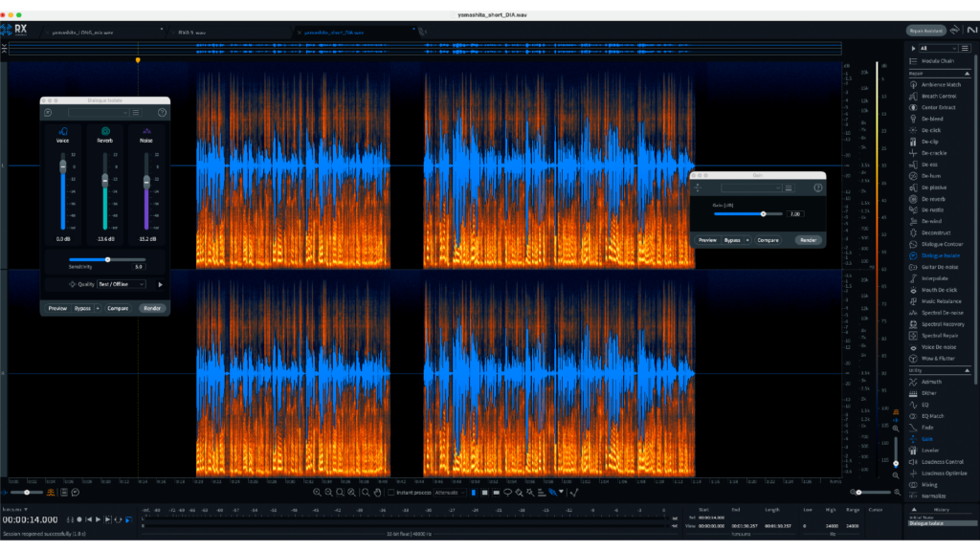The width and height of the screenshot is (980, 551).
Task: Open the Quality Best / Offline dropdown
Action: pos(121,284)
